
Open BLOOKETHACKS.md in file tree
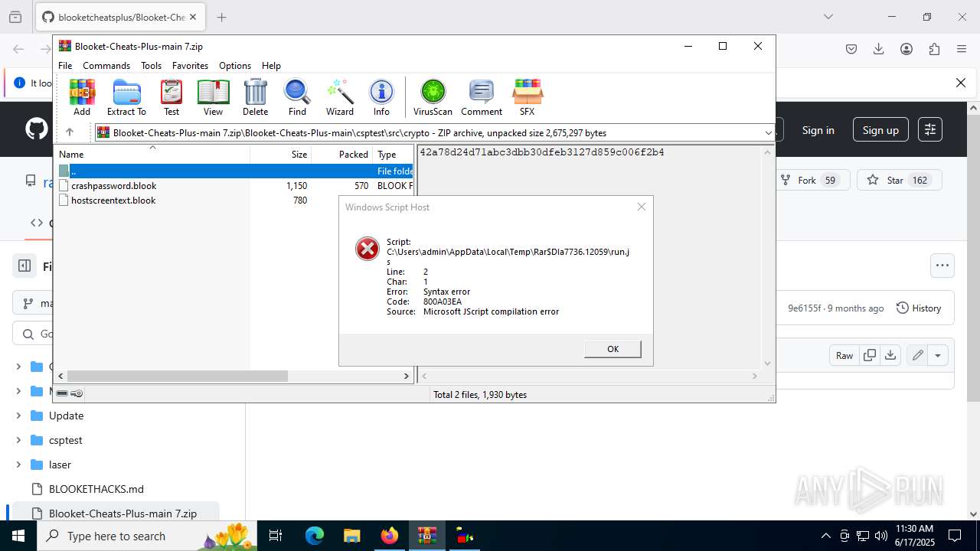point(96,489)
